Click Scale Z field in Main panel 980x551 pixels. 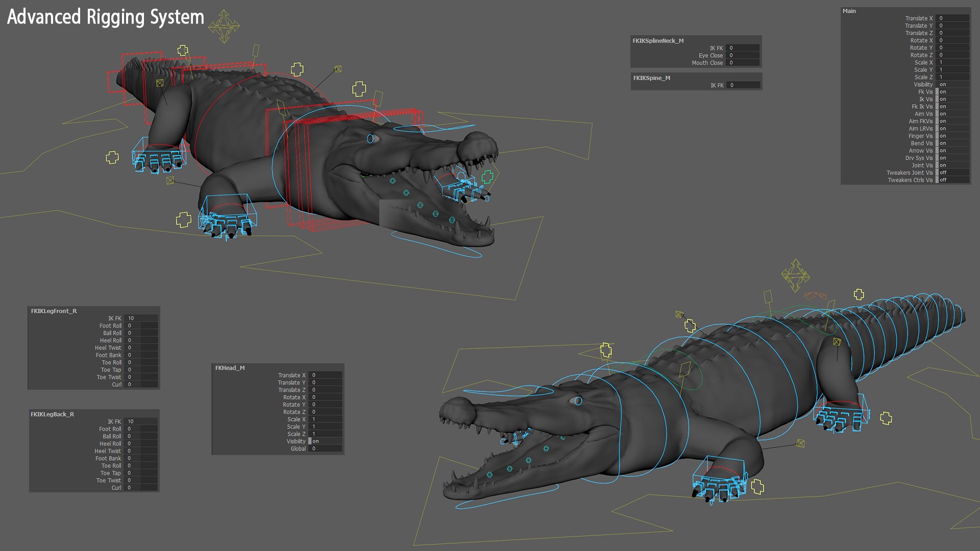click(x=953, y=77)
